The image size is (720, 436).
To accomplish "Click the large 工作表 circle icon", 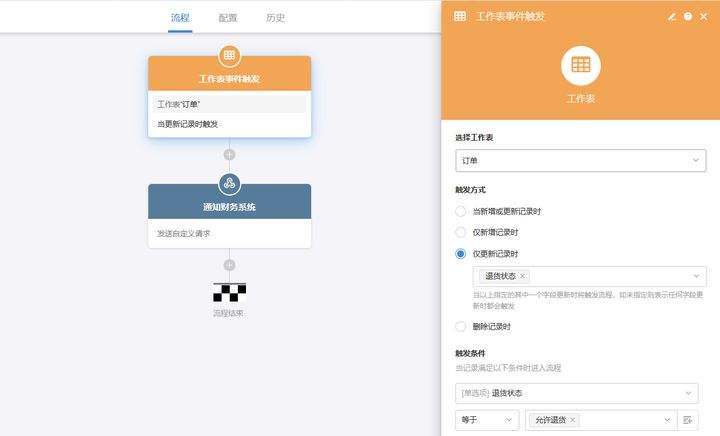I will pyautogui.click(x=580, y=65).
